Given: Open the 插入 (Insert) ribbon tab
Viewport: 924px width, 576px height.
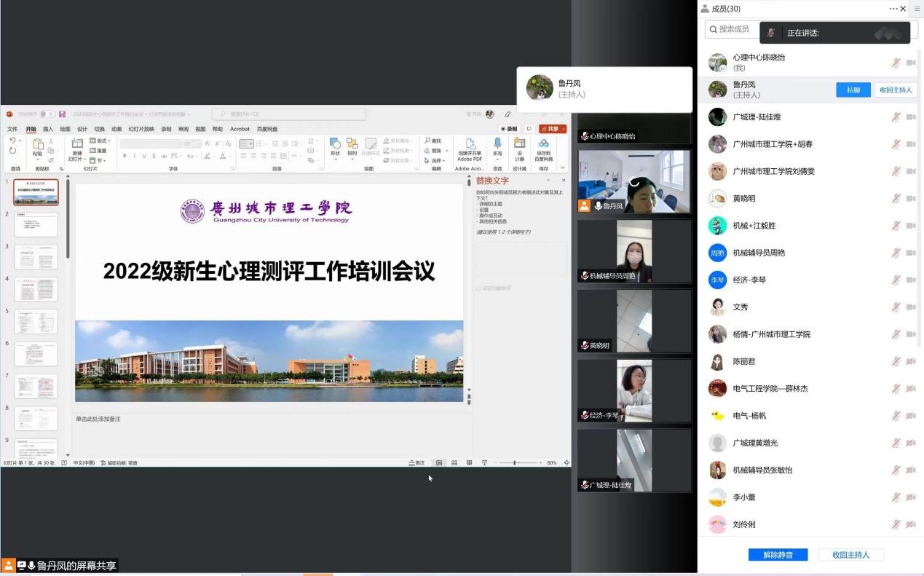Looking at the screenshot, I should (x=48, y=129).
